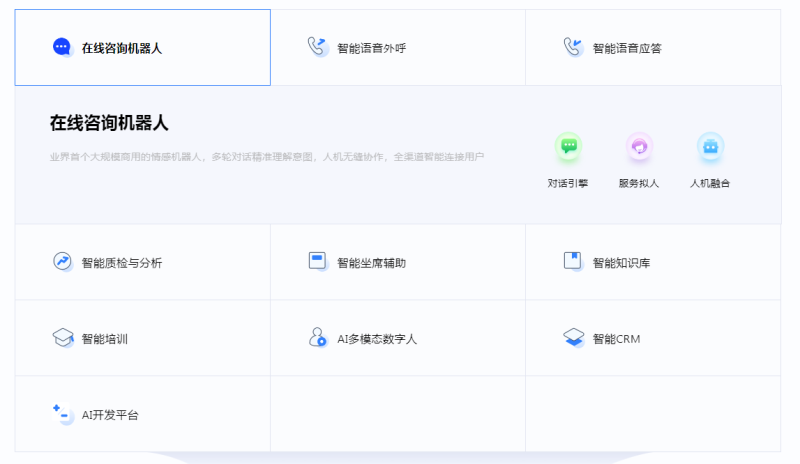Click the phone icon beside 智能语音应答
Screen dimensions: 800x464
pos(572,47)
